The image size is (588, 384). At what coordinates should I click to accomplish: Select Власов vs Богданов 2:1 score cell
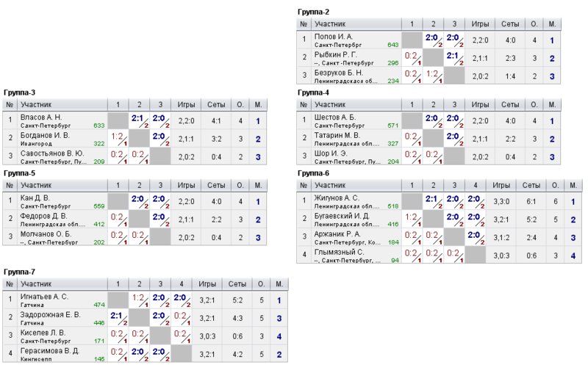click(139, 120)
